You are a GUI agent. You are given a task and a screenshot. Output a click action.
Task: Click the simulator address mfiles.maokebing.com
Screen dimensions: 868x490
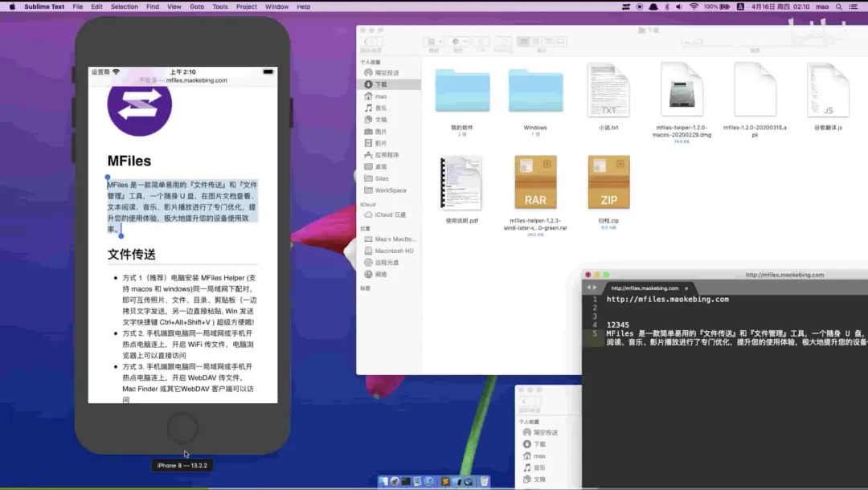197,80
